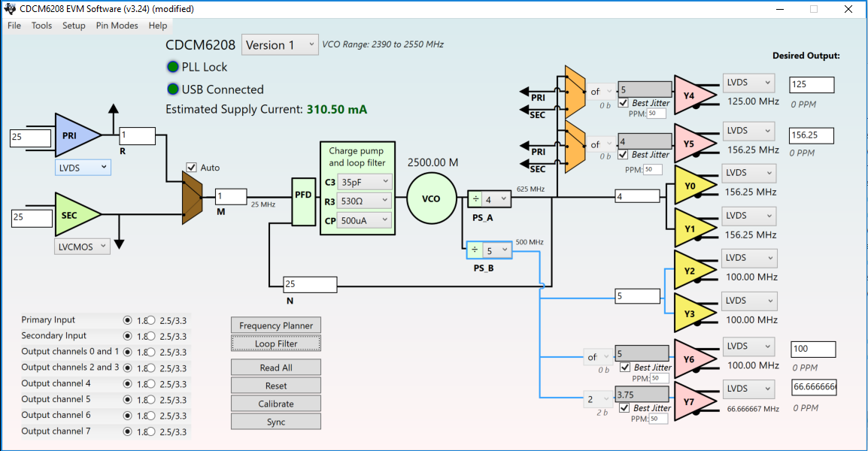The height and width of the screenshot is (451, 868).
Task: Click the M divider input field
Action: [231, 196]
